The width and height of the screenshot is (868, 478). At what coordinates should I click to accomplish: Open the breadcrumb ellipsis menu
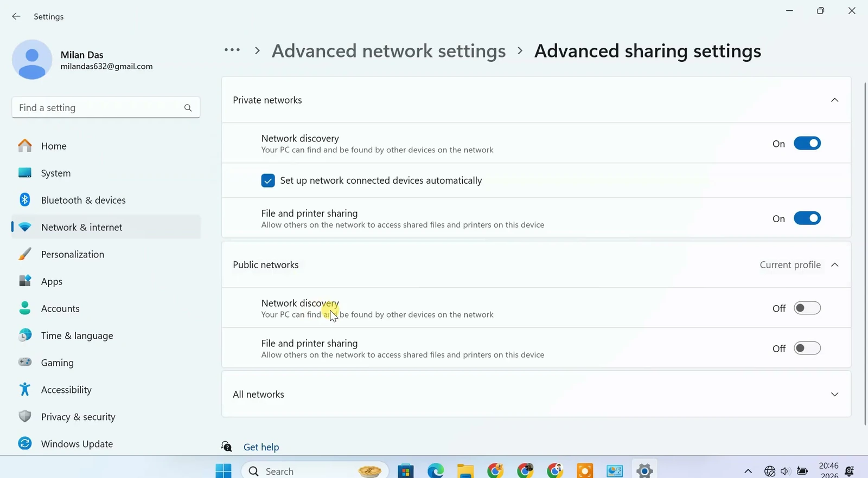point(232,50)
